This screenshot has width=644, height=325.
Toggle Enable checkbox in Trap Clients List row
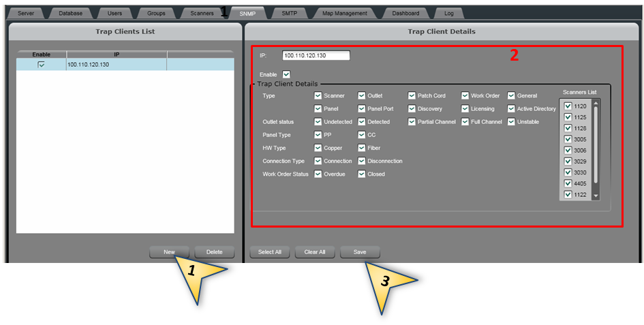point(41,65)
